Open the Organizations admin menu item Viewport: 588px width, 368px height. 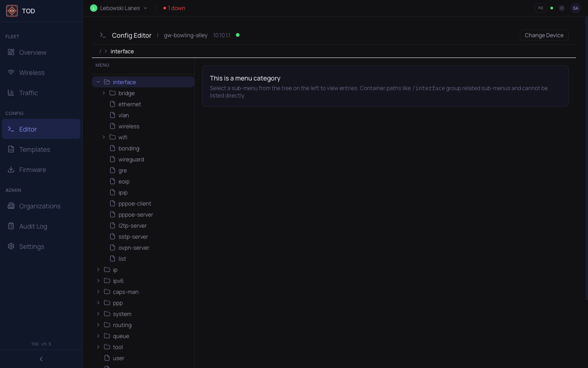tap(40, 206)
